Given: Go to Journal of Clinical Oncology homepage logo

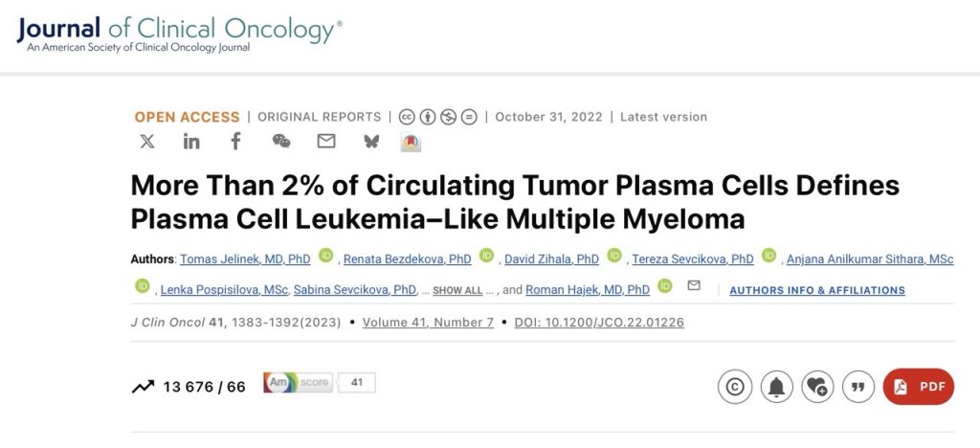Looking at the screenshot, I should [x=179, y=34].
